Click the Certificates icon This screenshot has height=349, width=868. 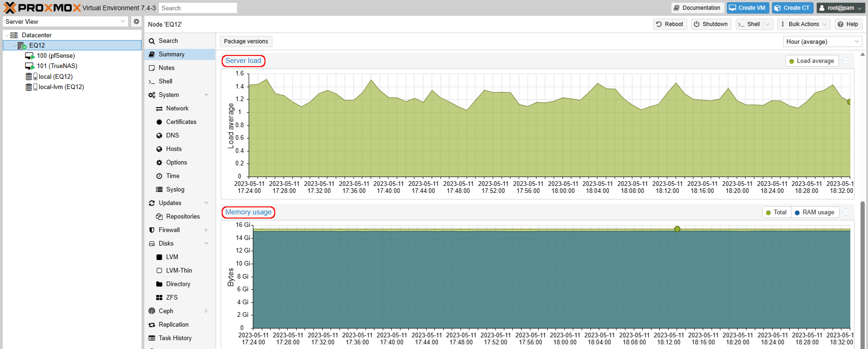point(159,122)
